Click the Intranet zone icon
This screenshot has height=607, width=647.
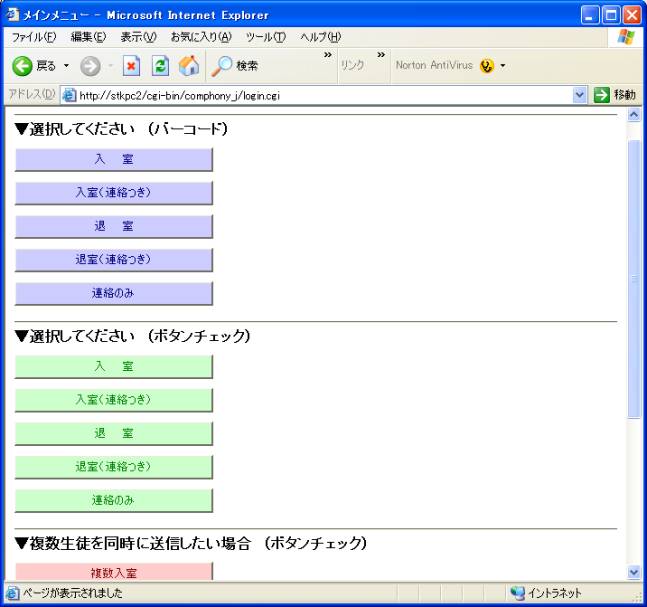point(517,593)
